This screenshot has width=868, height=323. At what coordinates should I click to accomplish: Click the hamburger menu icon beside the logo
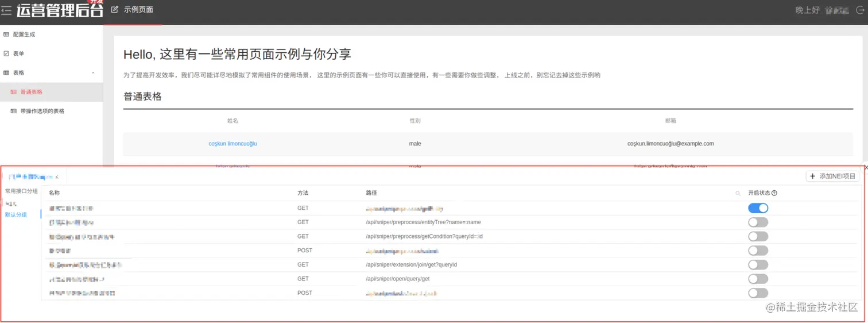click(x=6, y=10)
